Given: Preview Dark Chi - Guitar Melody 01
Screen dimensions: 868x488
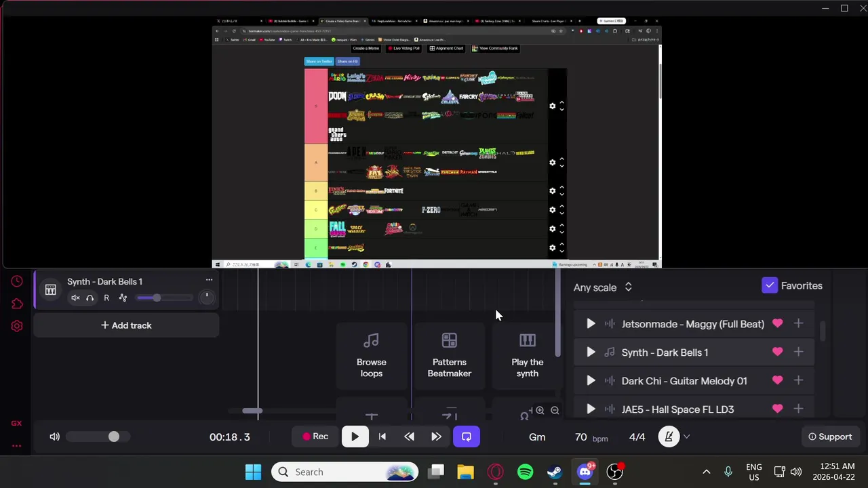Looking at the screenshot, I should 591,381.
